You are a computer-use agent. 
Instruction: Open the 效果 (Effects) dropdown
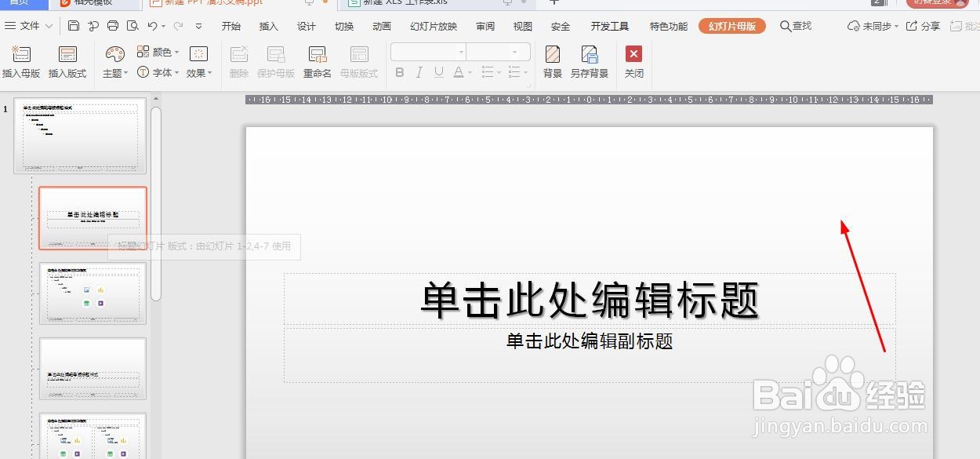196,71
